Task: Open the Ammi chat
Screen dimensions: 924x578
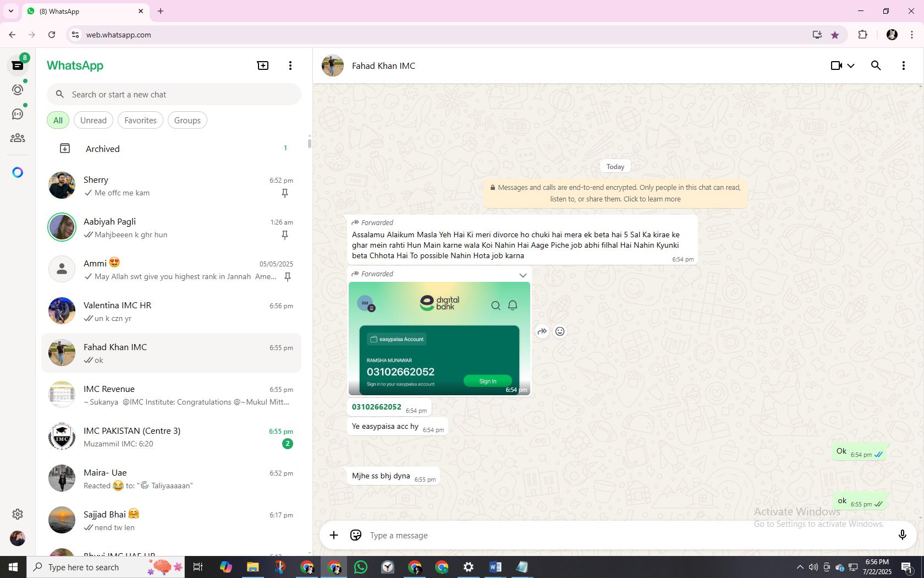Action: (x=172, y=270)
